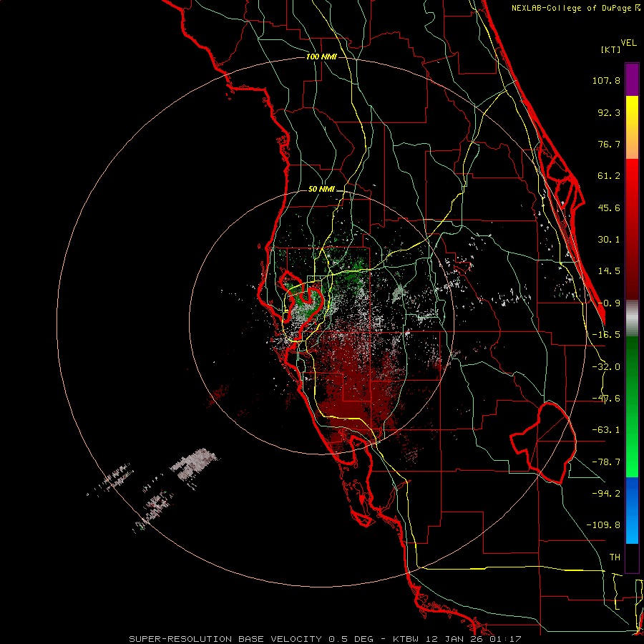644x644 pixels.
Task: Click the 14.5 velocity scale value
Action: coord(609,271)
